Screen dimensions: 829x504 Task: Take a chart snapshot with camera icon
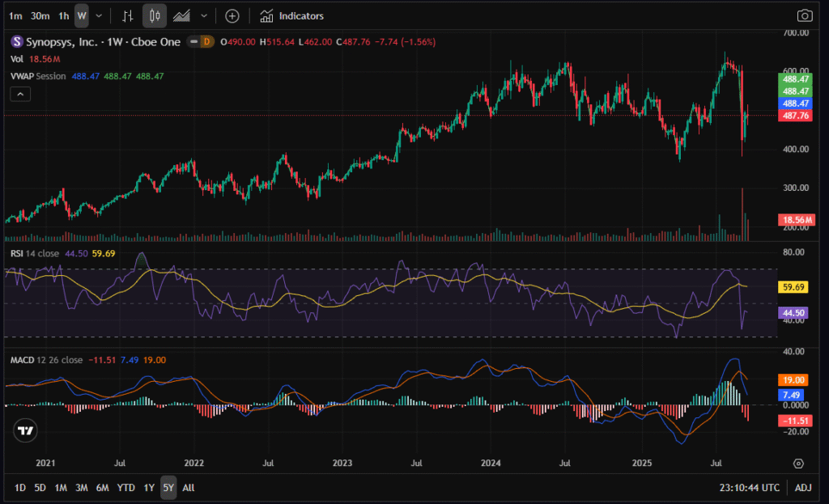(804, 15)
